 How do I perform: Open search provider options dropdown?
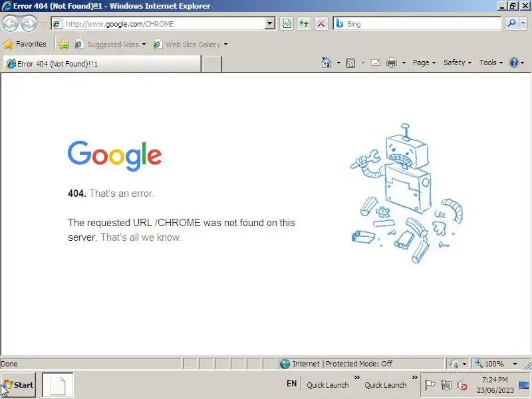coord(523,23)
